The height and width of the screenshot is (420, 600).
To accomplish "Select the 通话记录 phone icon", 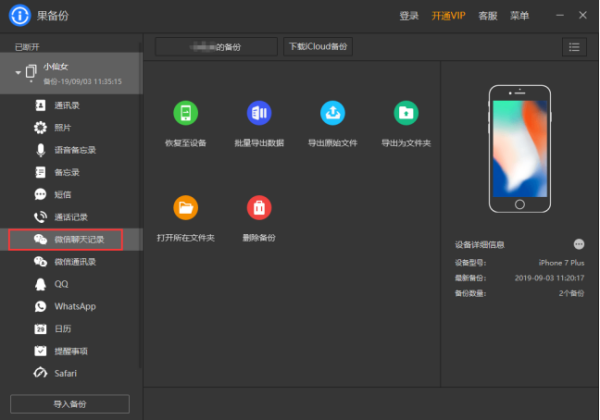I will coord(40,217).
